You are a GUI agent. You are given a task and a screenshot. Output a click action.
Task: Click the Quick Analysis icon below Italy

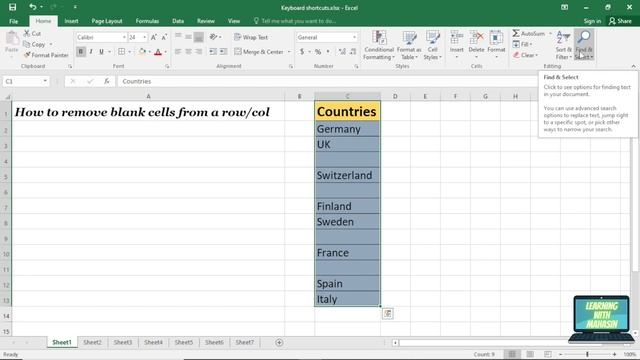388,313
